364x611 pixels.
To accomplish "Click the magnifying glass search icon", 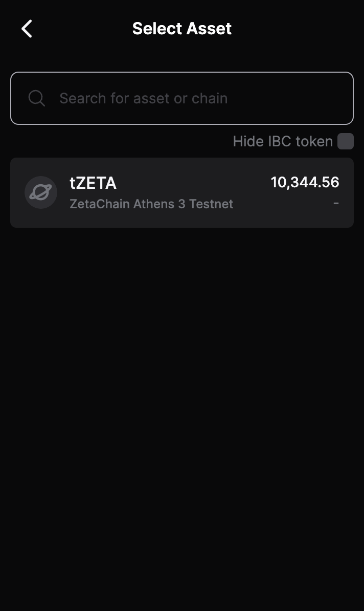I will (x=37, y=98).
